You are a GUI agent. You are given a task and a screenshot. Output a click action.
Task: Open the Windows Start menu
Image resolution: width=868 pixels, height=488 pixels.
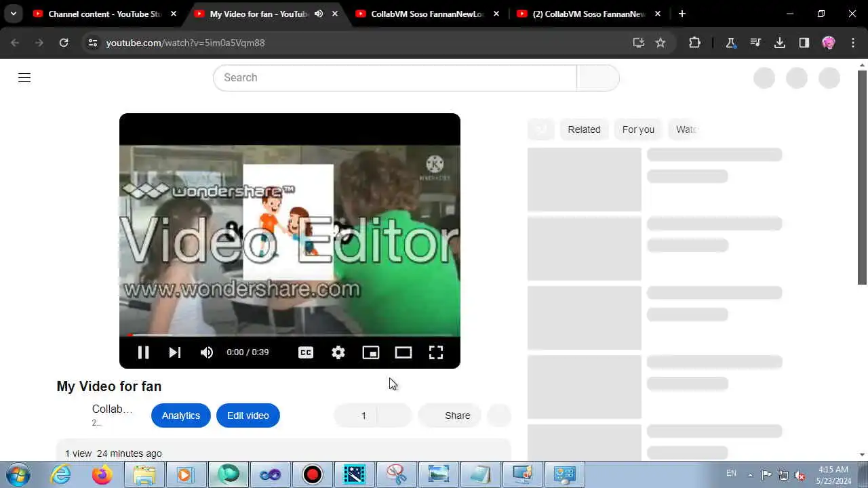(x=18, y=474)
